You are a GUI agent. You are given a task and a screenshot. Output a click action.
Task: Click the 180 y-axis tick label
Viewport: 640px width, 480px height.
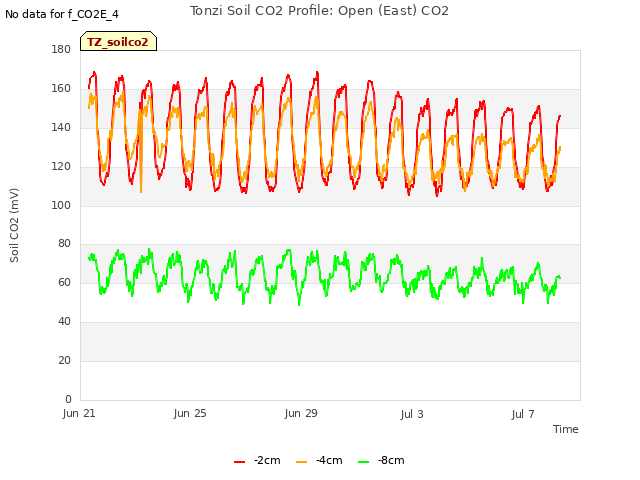coord(61,49)
